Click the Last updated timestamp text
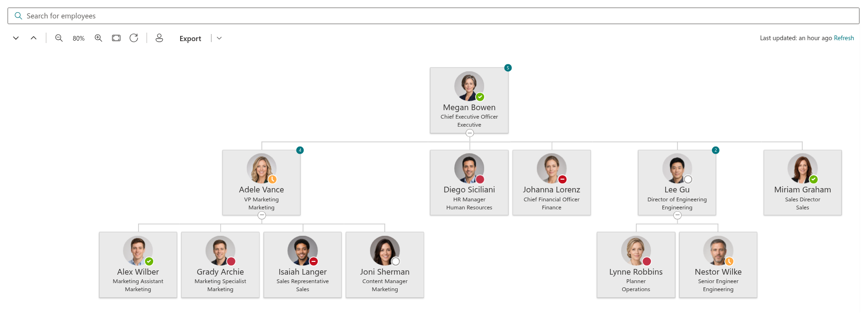Screen dimensions: 868x320 pos(796,38)
